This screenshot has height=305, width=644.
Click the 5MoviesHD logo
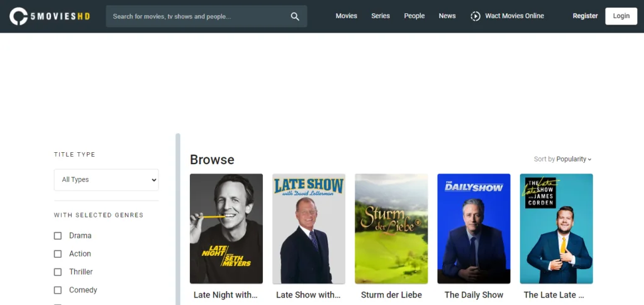[x=50, y=16]
